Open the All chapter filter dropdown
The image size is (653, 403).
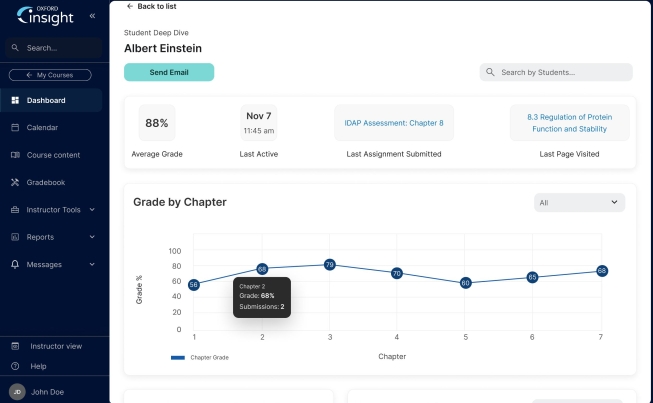coord(579,202)
